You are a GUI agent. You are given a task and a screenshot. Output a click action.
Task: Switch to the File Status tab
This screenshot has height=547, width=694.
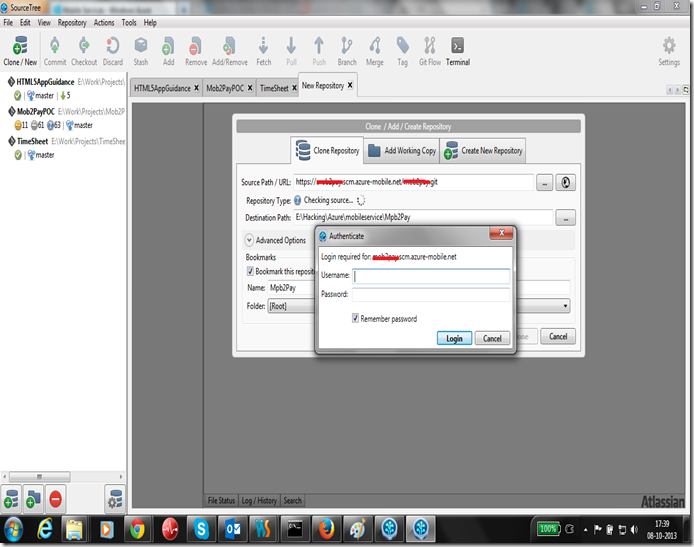click(x=221, y=501)
